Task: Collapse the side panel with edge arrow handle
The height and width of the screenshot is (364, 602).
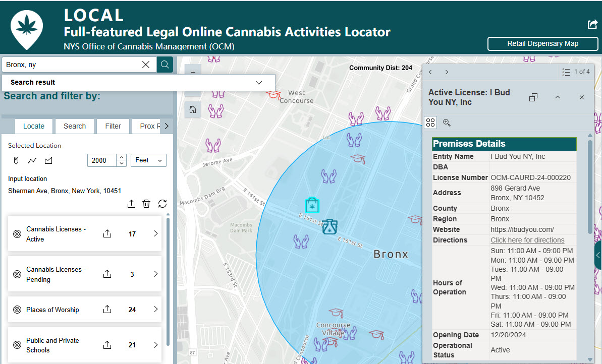Action: pyautogui.click(x=598, y=255)
